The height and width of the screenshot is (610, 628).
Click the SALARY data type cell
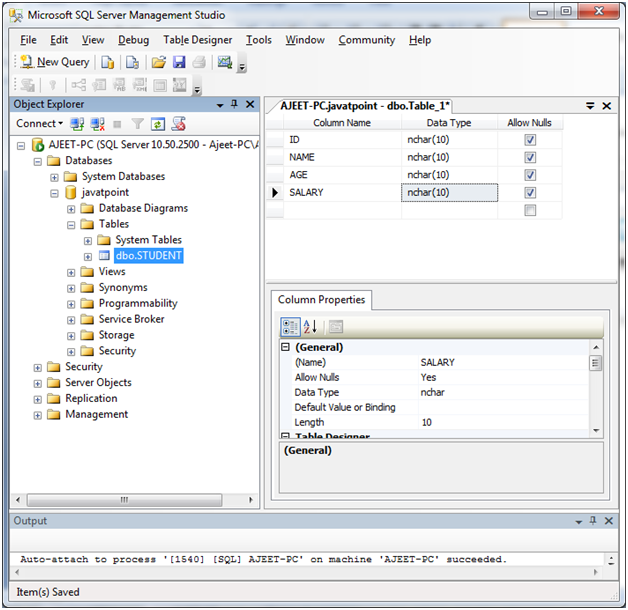coord(449,193)
